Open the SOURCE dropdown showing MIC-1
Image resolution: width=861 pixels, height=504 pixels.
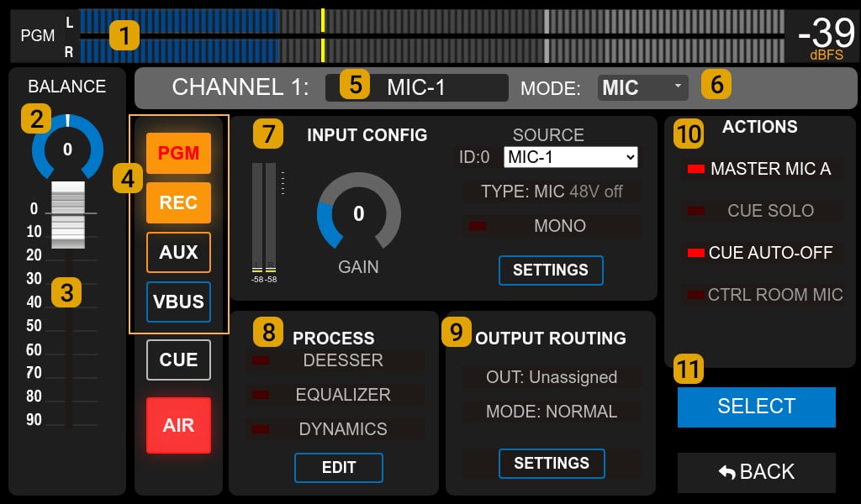coord(571,157)
